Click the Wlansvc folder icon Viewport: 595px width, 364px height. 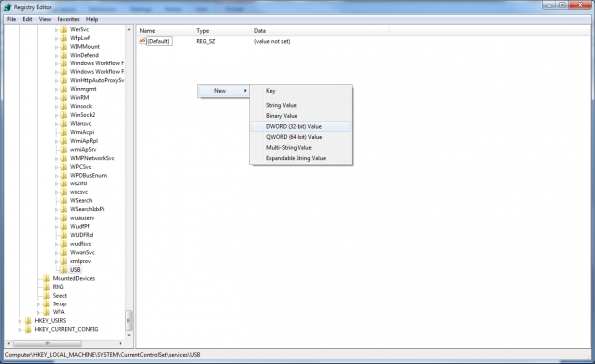[x=64, y=124]
